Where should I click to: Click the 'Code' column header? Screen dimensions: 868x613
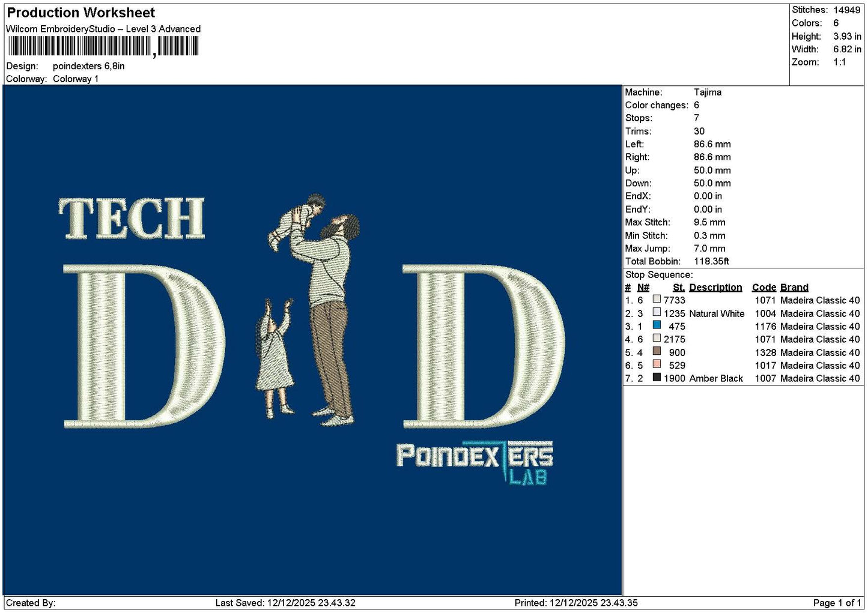[x=763, y=288]
